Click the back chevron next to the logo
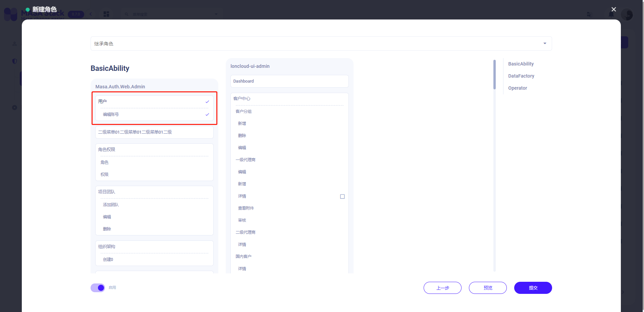This screenshot has width=644, height=312. point(91,14)
